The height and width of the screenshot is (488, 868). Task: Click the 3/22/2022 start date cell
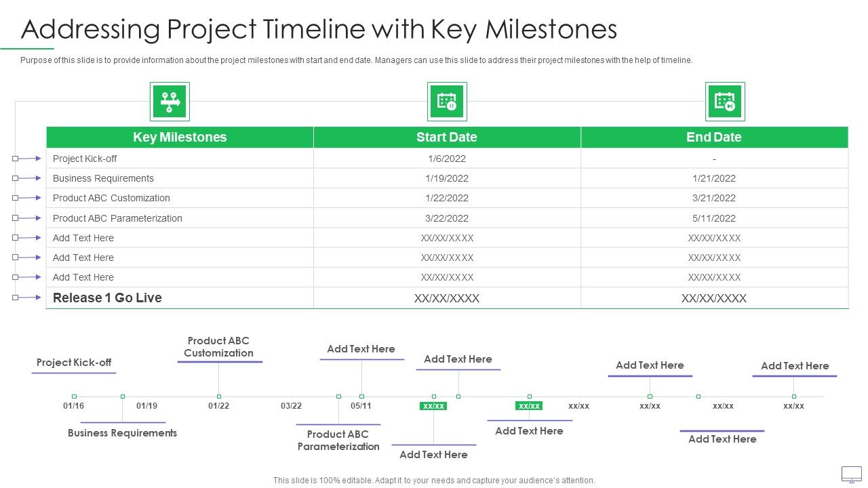click(447, 218)
